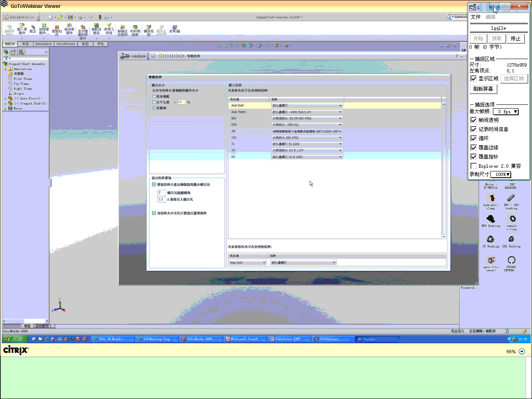Screen dimensions: 532x399
Task: Toggle 当扣件大小变化时更改层叠零部件 checkbox
Action: (x=154, y=213)
